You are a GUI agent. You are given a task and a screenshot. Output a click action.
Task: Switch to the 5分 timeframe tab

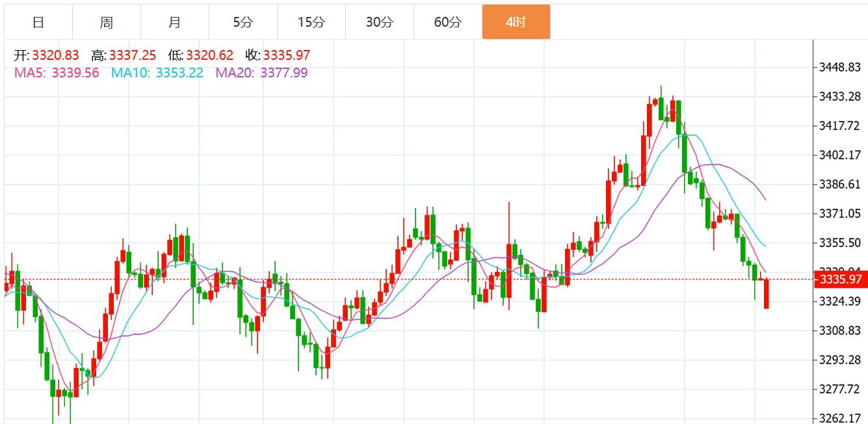[x=243, y=22]
